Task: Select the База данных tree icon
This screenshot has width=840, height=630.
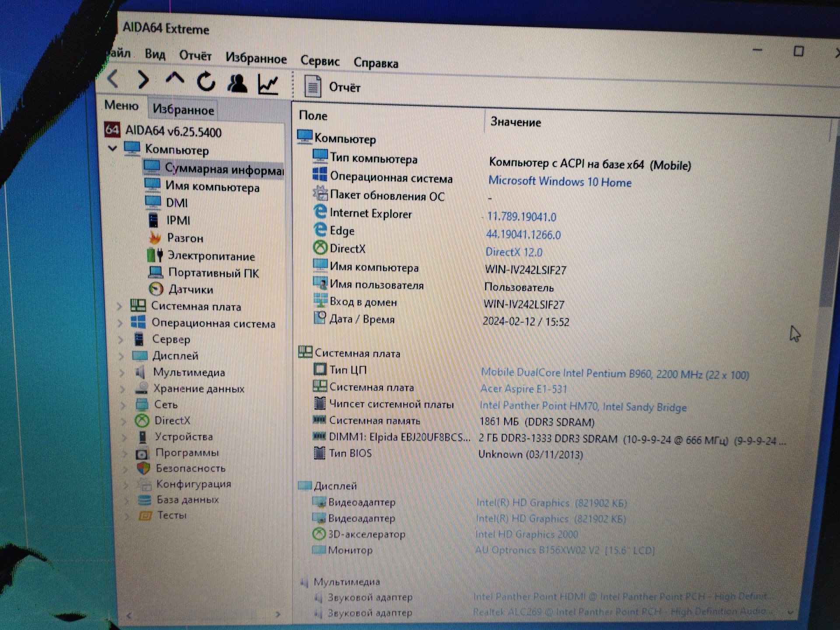Action: click(x=144, y=500)
